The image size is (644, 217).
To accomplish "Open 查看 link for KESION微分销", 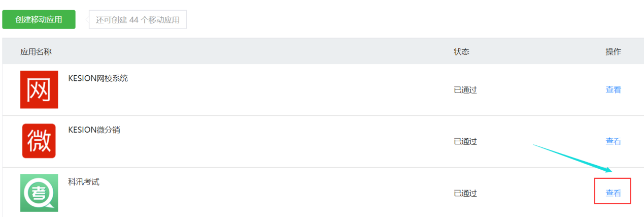I will click(x=613, y=141).
